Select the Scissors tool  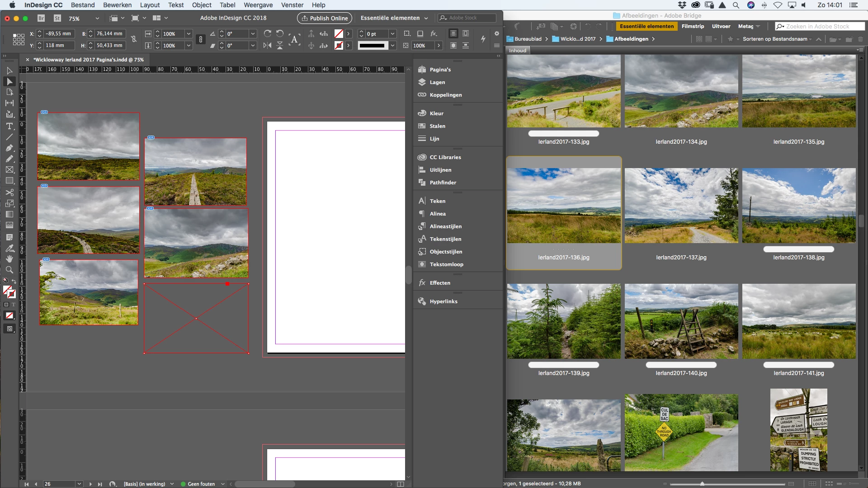[9, 192]
